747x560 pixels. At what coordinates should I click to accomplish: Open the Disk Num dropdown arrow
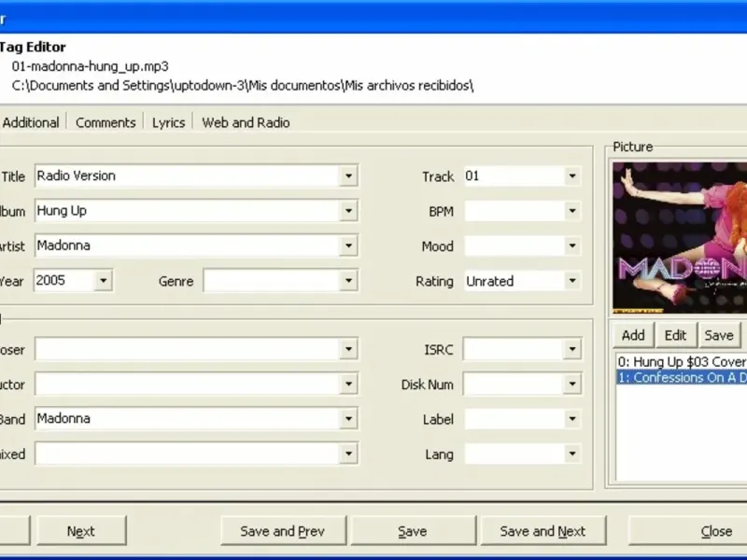tap(572, 384)
